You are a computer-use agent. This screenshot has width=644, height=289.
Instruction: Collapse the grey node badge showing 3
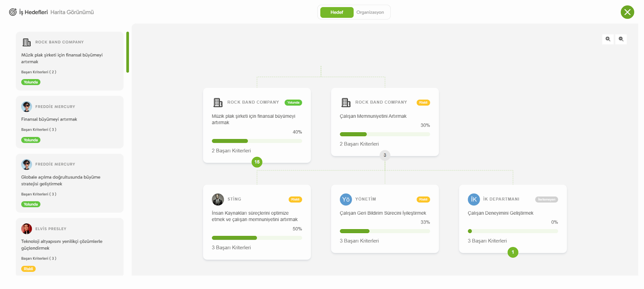(385, 155)
